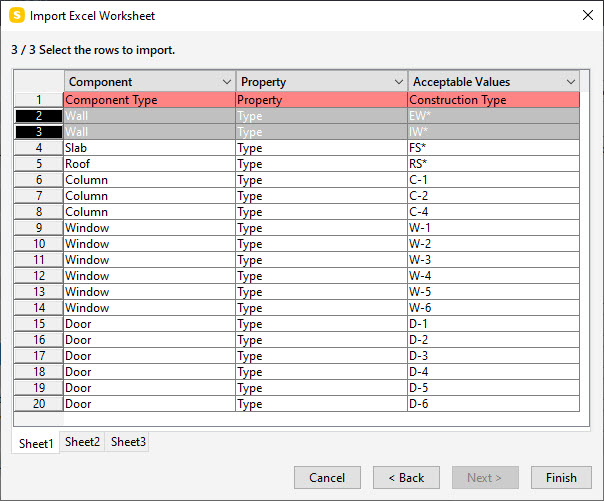Click the 'Property' cell in row 1
Image resolution: width=604 pixels, height=501 pixels.
point(322,100)
